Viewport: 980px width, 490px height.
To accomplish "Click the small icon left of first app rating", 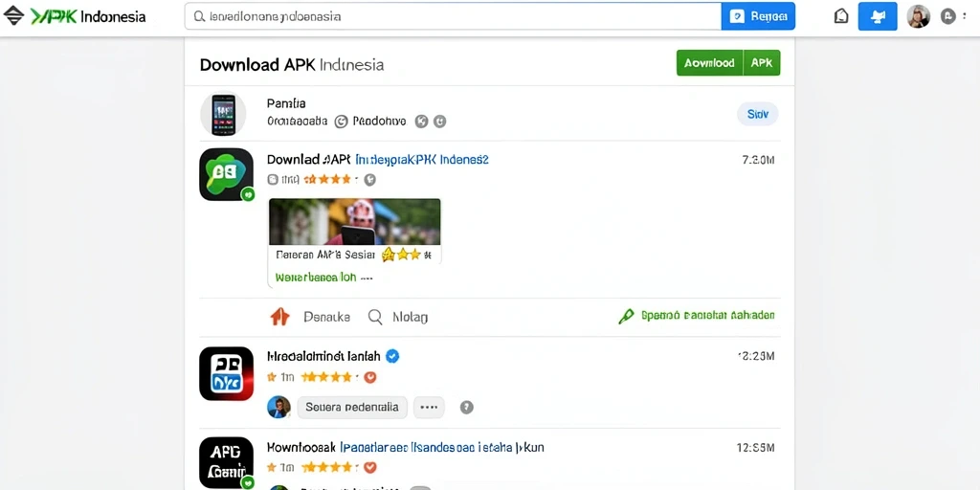I will (x=273, y=179).
